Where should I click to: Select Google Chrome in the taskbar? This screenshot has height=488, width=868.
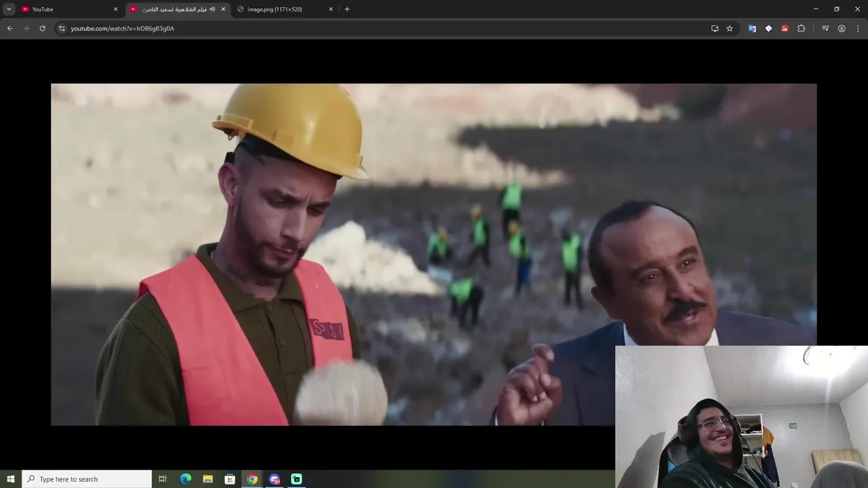[x=252, y=479]
